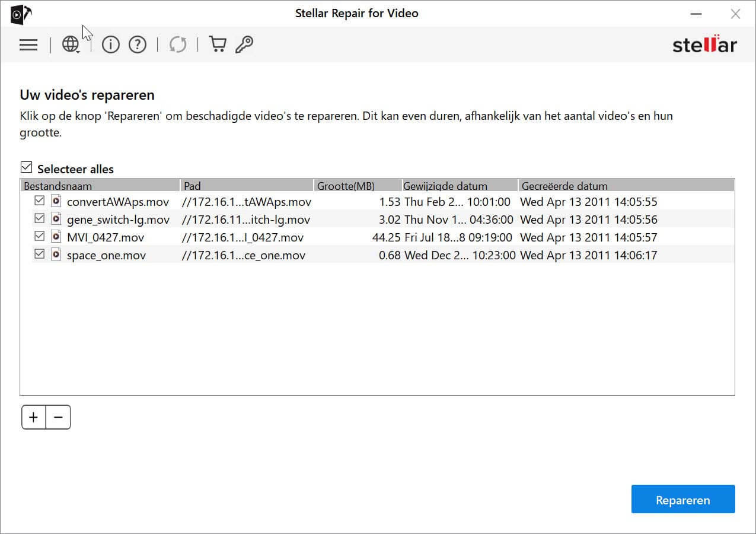Open the hamburger main menu

point(28,44)
